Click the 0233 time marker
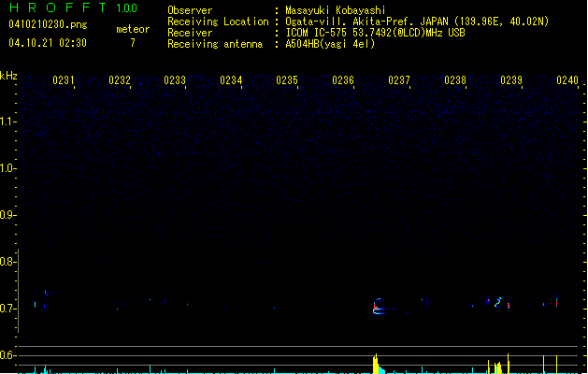Viewport: 588px width, 374px height. point(175,80)
